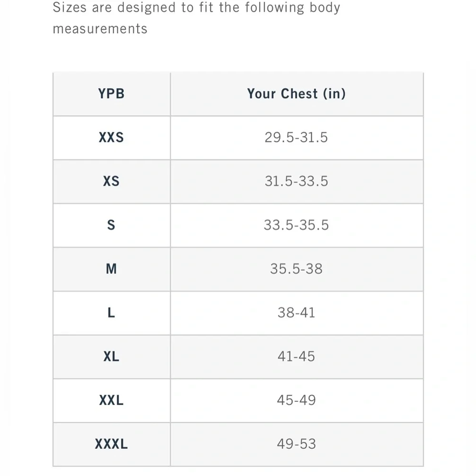This screenshot has height=476, width=476.
Task: Click the YPB column header
Action: click(x=111, y=94)
